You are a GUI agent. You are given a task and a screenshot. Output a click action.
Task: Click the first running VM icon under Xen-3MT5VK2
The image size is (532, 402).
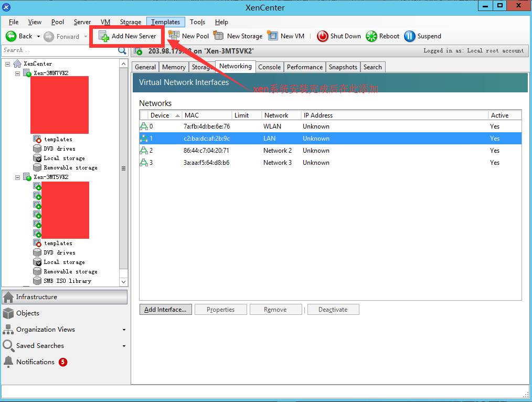[x=37, y=186]
